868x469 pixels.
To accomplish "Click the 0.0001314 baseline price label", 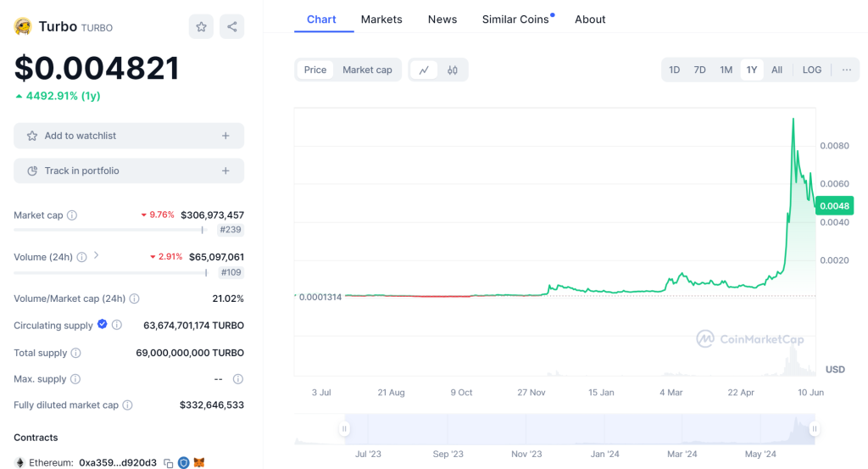I will point(320,298).
